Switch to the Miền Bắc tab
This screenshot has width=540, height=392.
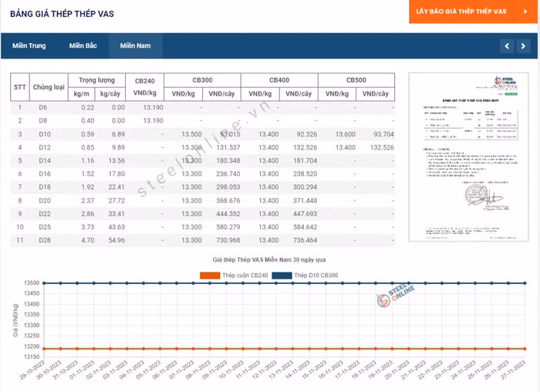click(83, 46)
